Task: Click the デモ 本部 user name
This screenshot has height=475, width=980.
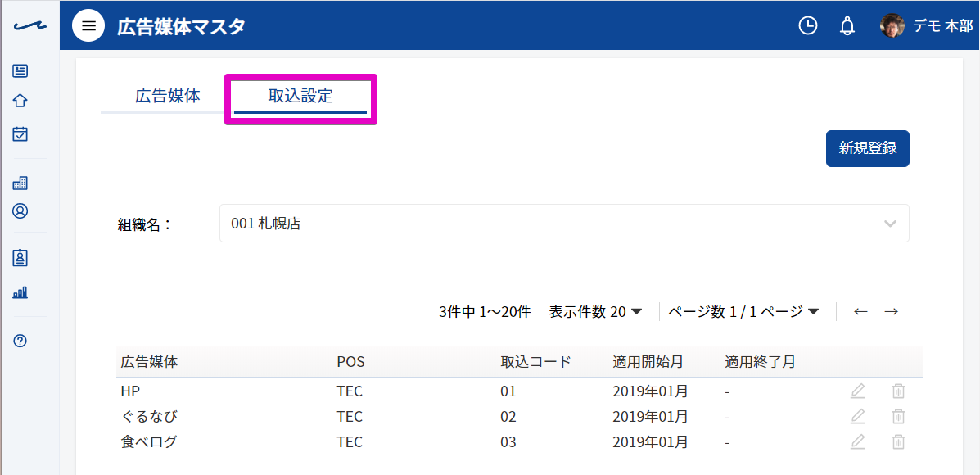Action: coord(942,25)
